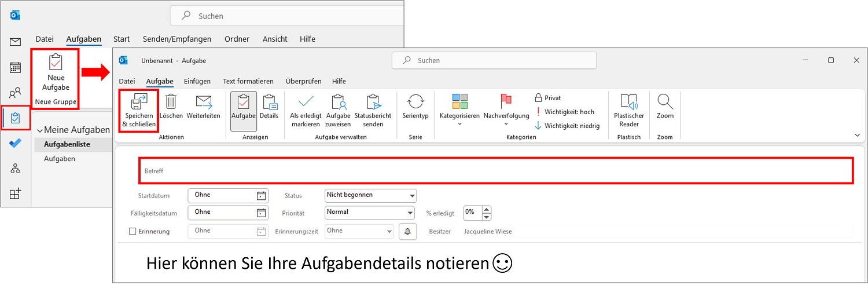The width and height of the screenshot is (868, 285).
Task: Open Überprüfen tab
Action: point(303,81)
